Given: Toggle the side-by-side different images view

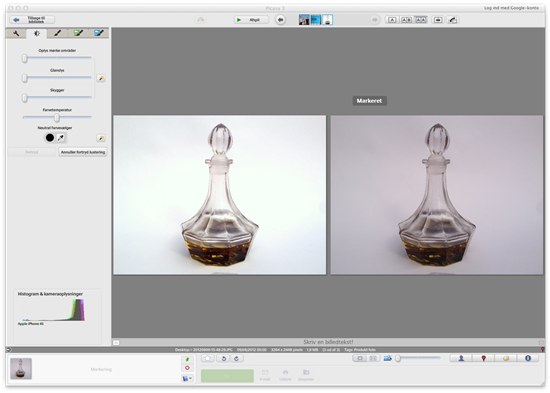Looking at the screenshot, I should pos(406,20).
